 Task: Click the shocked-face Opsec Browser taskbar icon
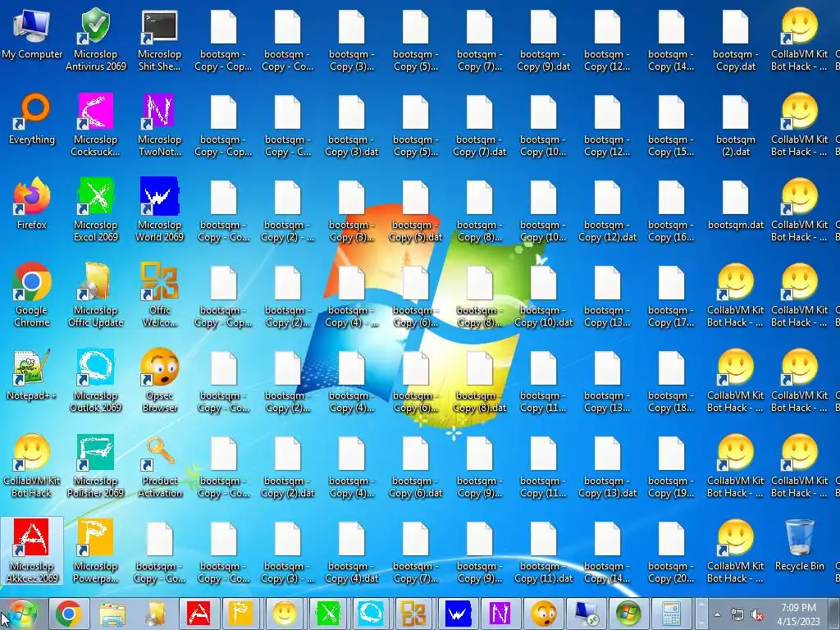coord(543,614)
